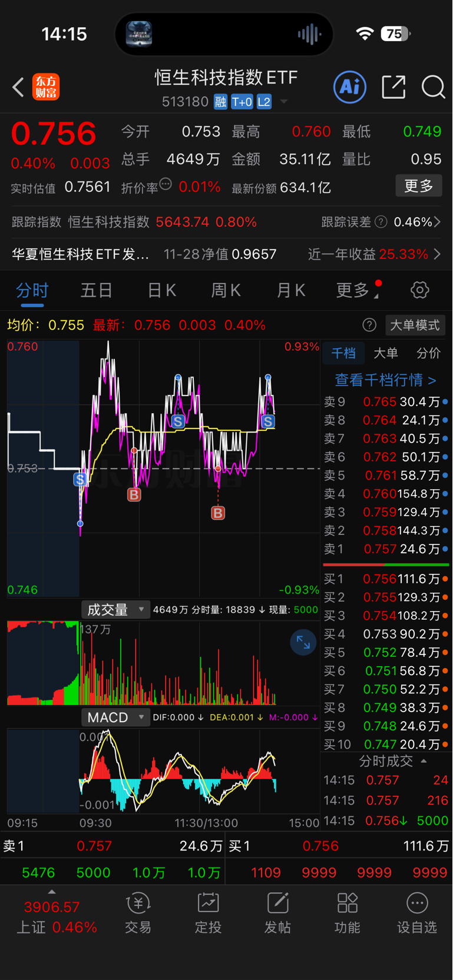Viewport: 453px width, 980px height.
Task: Select the 分价 tab
Action: click(428, 353)
